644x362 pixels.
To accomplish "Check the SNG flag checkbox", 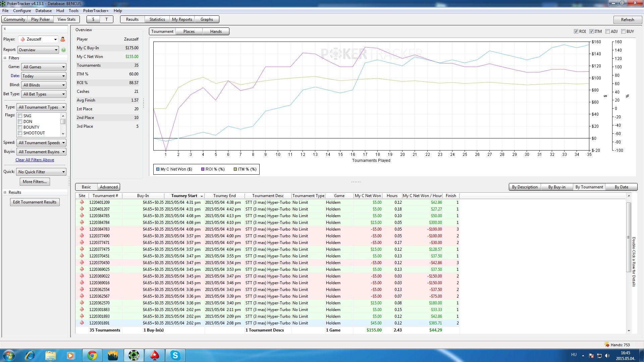I will [x=20, y=116].
